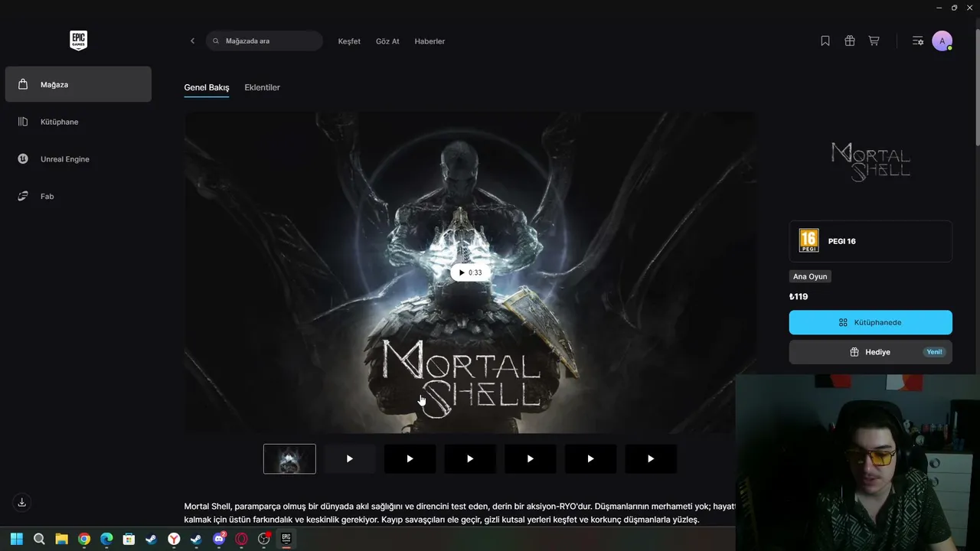Viewport: 980px width, 551px height.
Task: Click the ₺119 price
Action: 799,297
